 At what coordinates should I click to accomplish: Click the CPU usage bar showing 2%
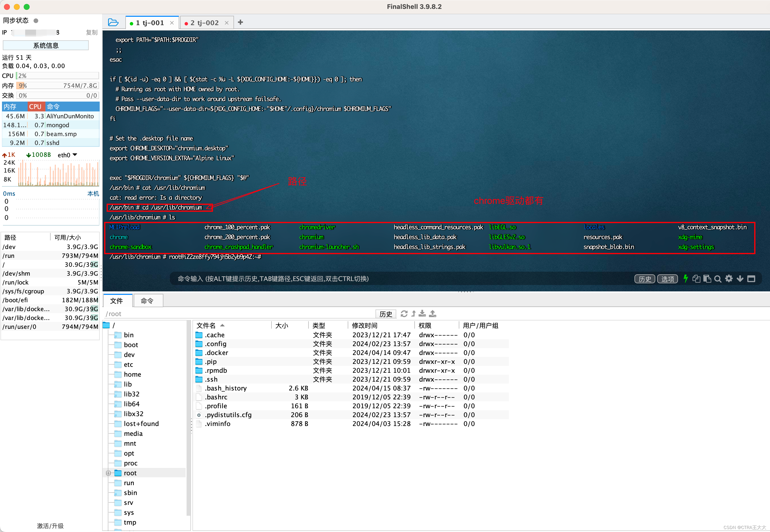[x=57, y=76]
